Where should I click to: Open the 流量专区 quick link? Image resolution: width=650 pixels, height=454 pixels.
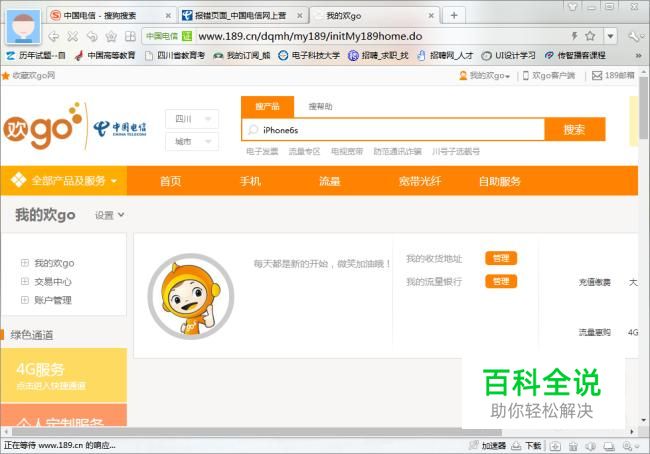304,151
